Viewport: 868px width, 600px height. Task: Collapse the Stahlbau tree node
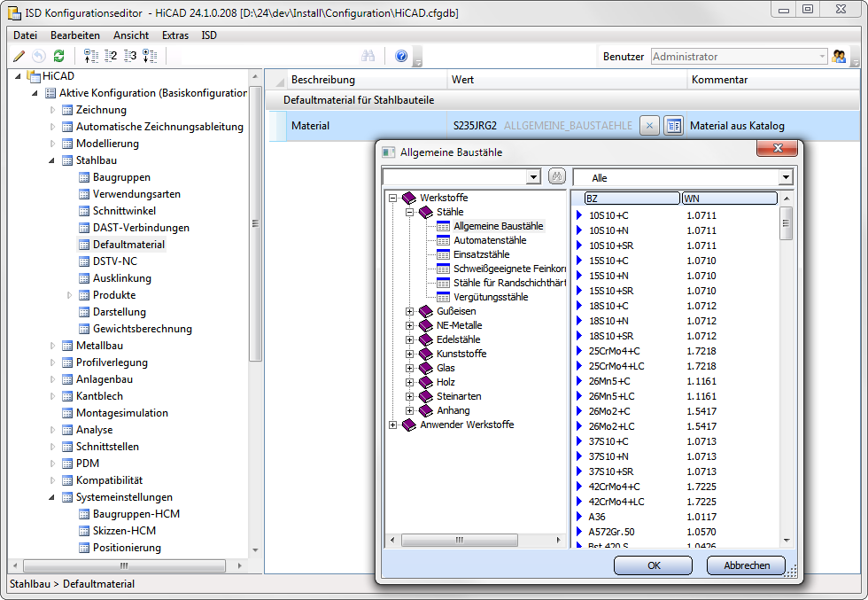tap(52, 160)
